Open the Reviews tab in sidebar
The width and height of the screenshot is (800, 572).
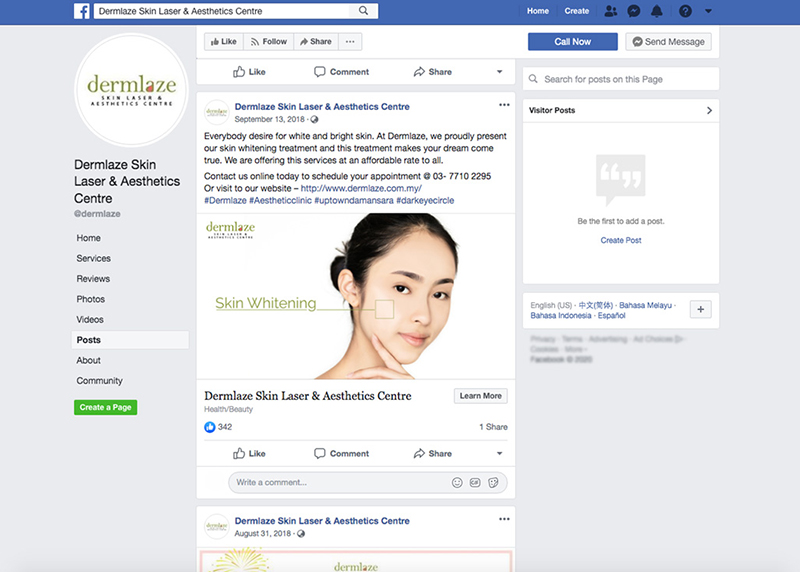[x=93, y=279]
